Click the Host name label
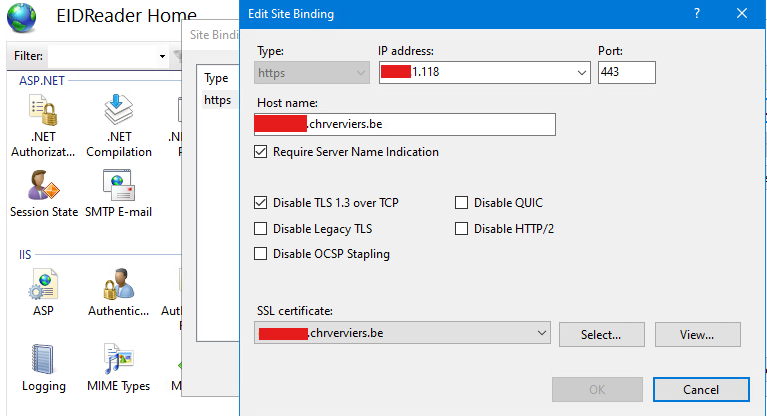Screen dimensions: 767x416 click(x=287, y=103)
